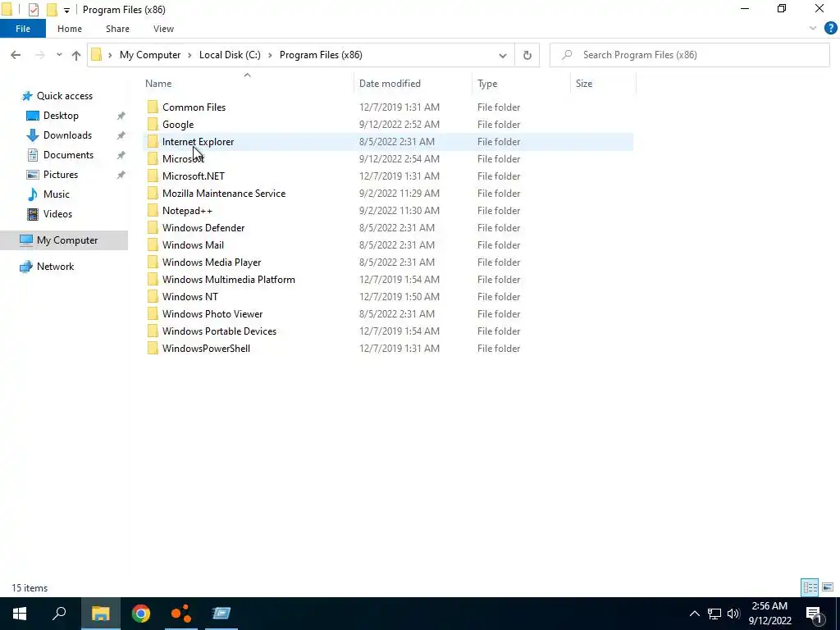Screen dimensions: 840x630
Task: Sort by the Date modified column header
Action: click(x=390, y=84)
